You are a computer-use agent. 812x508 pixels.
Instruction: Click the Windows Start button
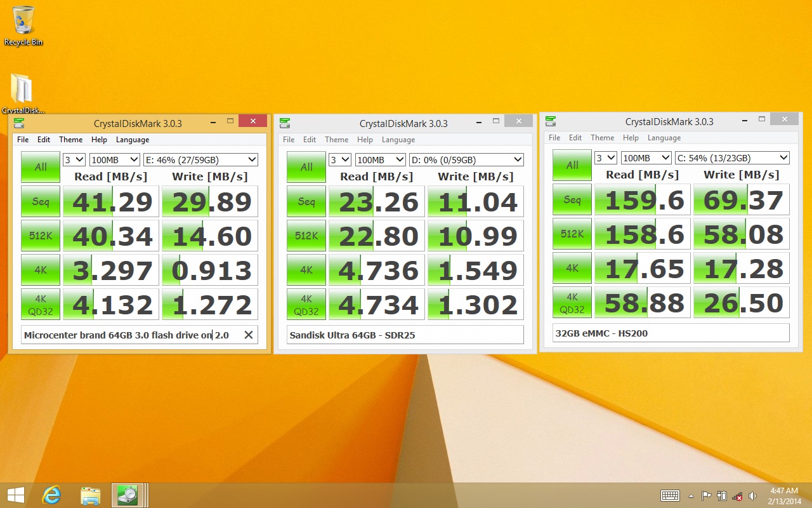(15, 495)
